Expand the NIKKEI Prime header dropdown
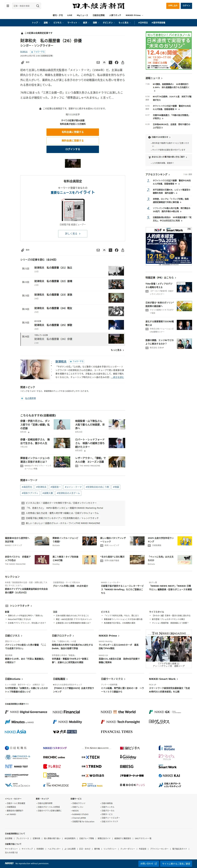The image size is (197, 868). coord(134,15)
